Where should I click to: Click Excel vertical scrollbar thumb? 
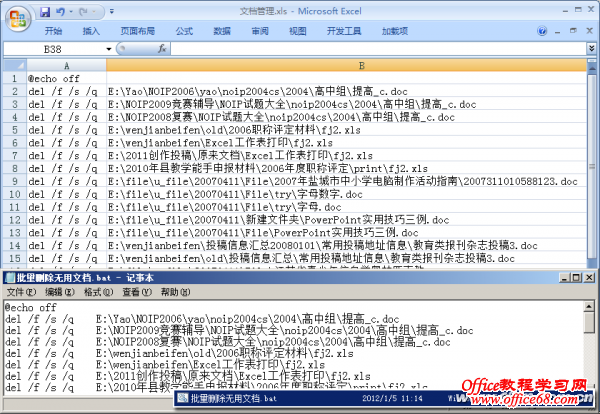tap(592, 167)
